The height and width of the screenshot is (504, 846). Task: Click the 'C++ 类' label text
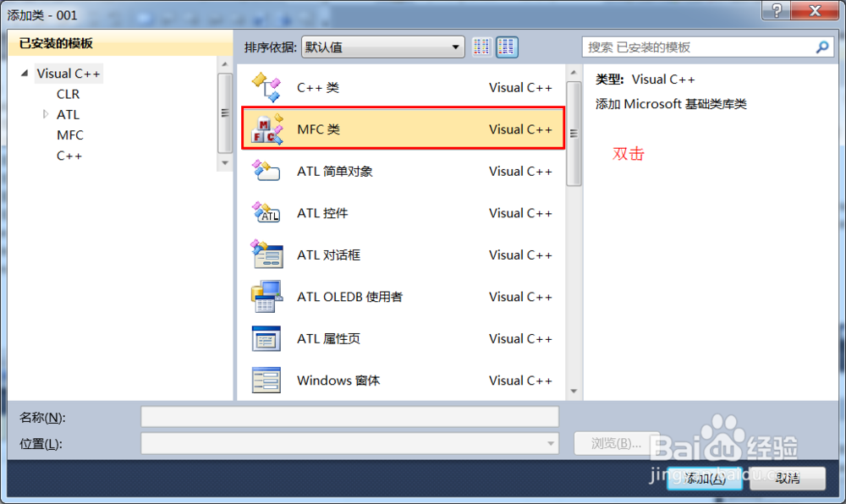pos(318,87)
